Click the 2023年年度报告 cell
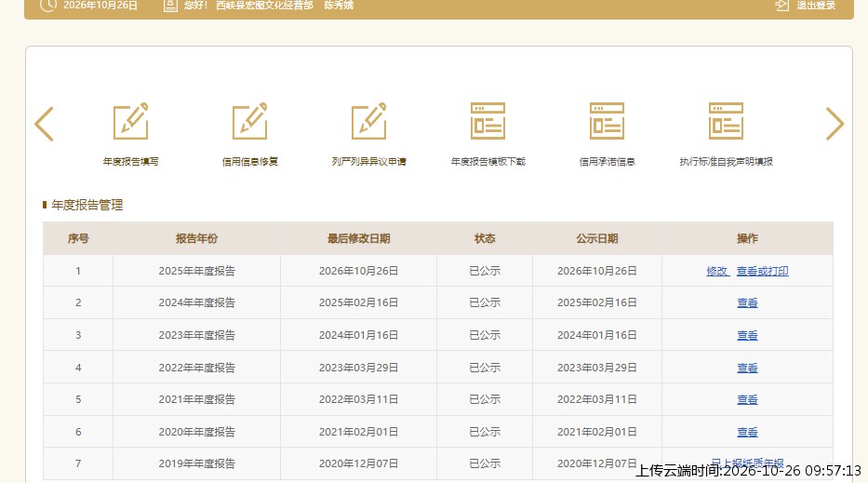 196,335
